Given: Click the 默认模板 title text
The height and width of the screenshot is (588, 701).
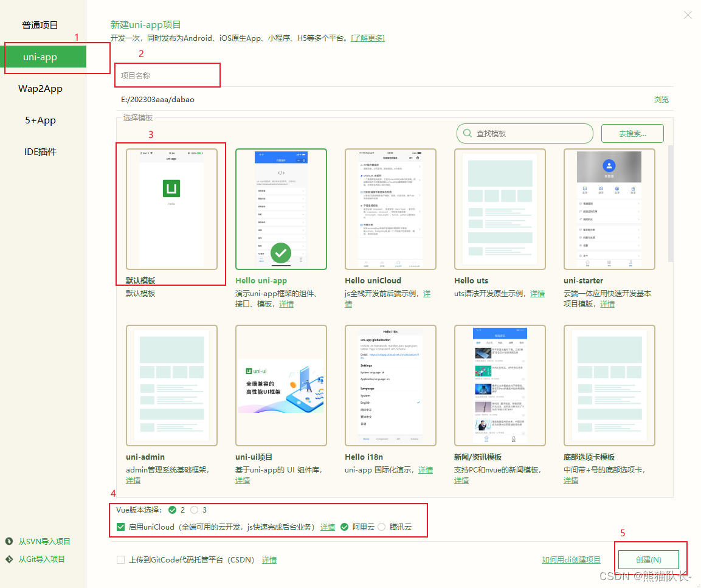Looking at the screenshot, I should coord(140,281).
